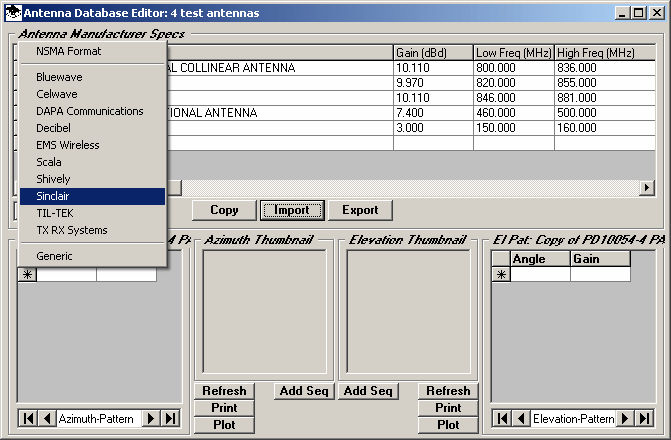Click the Export button
This screenshot has height=440, width=671.
pos(360,210)
